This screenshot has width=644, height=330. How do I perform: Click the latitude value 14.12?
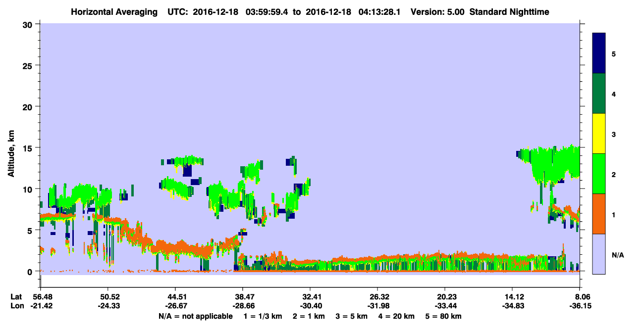click(512, 297)
